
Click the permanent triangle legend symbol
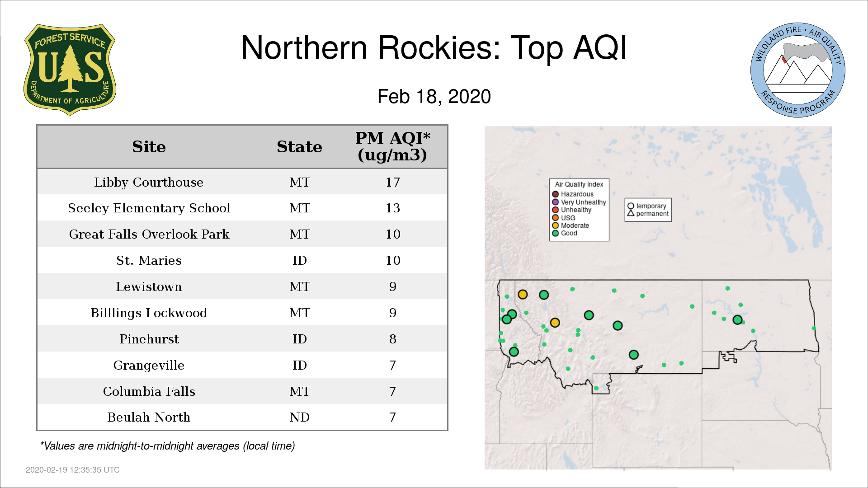click(x=631, y=213)
